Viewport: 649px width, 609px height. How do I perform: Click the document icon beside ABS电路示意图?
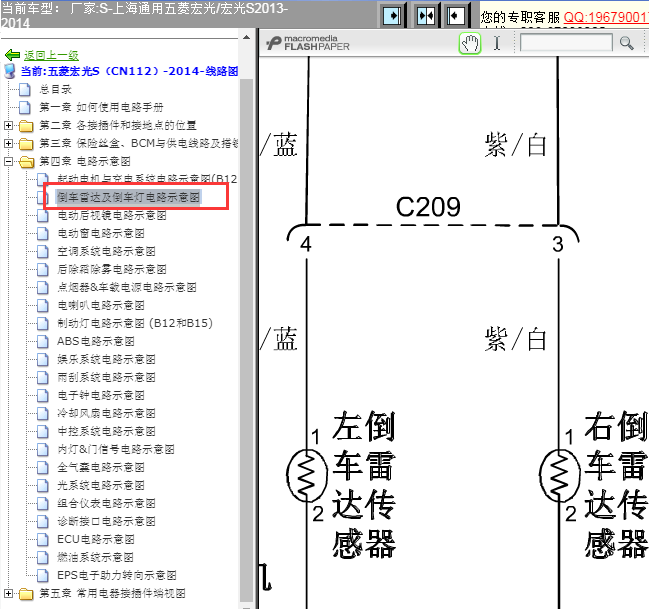[43, 341]
